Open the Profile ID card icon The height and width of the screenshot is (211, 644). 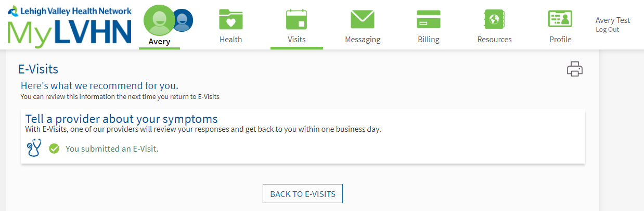560,20
